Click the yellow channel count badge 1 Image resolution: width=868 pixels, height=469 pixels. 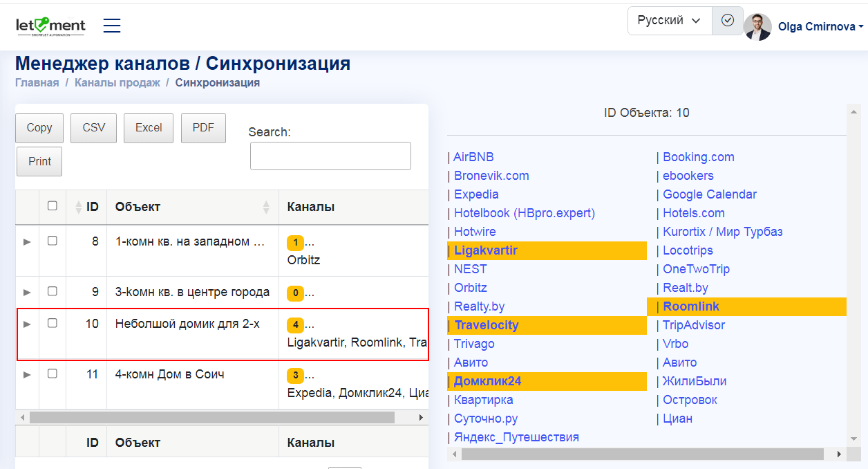(x=295, y=242)
